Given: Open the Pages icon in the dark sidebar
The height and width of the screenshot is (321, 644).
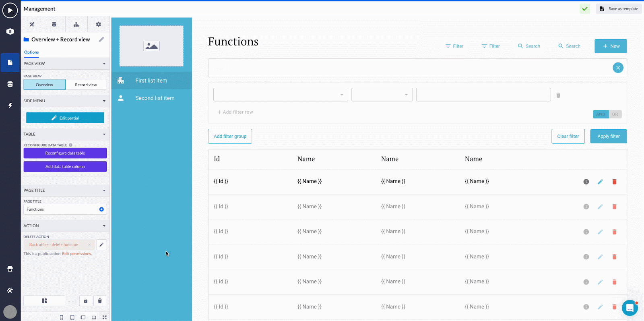Looking at the screenshot, I should 10,62.
